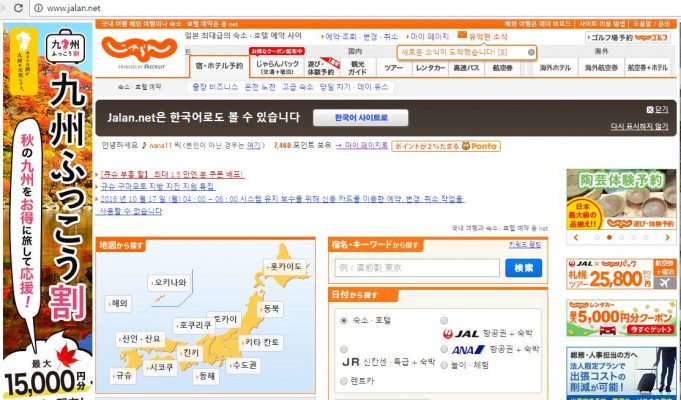Click the Ponta points banner
The image size is (681, 400).
[x=446, y=146]
